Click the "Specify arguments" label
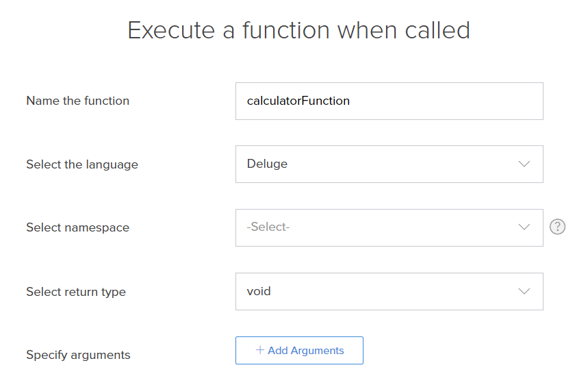 click(x=78, y=355)
